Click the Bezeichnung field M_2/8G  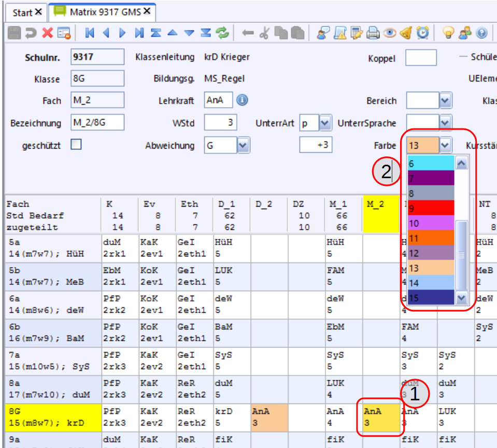click(x=97, y=122)
